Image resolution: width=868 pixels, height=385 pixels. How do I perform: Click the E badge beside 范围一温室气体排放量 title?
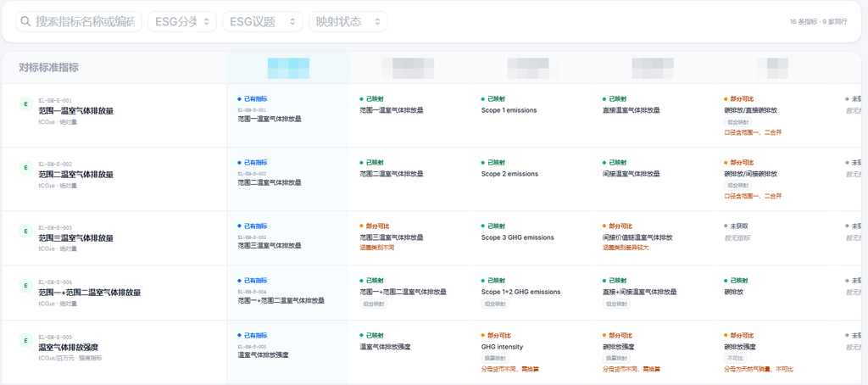coord(25,103)
